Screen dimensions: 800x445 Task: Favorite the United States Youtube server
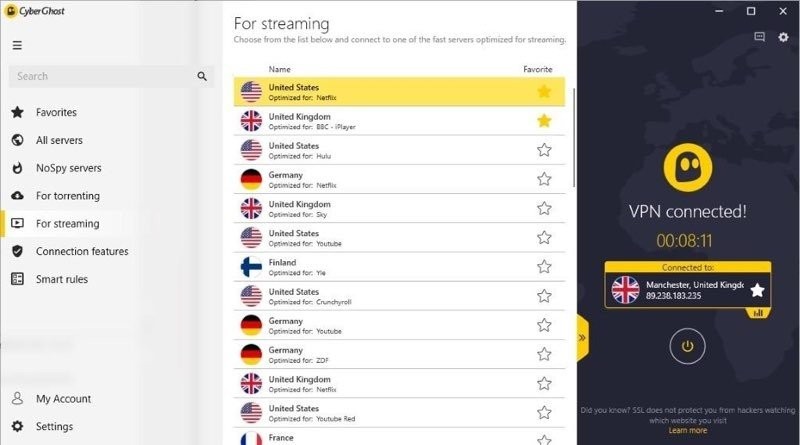tap(544, 237)
